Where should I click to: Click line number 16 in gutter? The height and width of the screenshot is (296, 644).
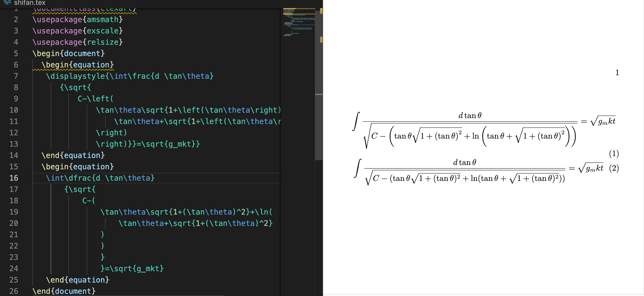click(x=14, y=178)
